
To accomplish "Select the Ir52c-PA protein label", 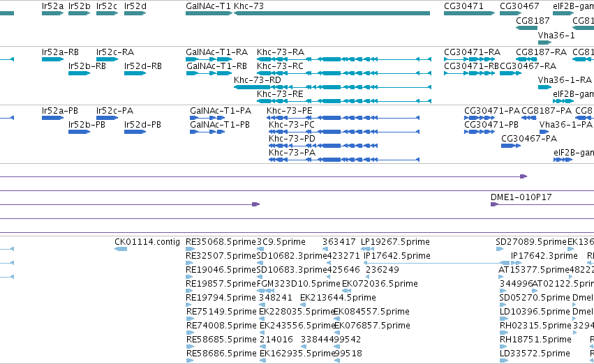I will coord(114,110).
